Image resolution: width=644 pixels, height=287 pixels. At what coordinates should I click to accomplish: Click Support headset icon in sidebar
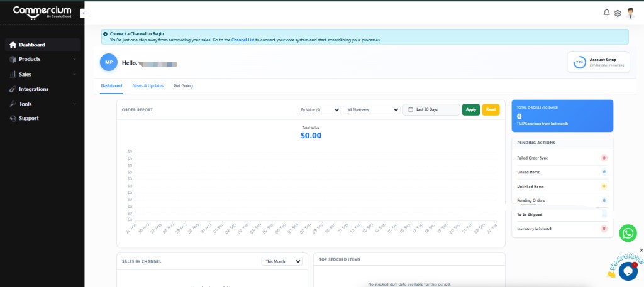[x=13, y=118]
